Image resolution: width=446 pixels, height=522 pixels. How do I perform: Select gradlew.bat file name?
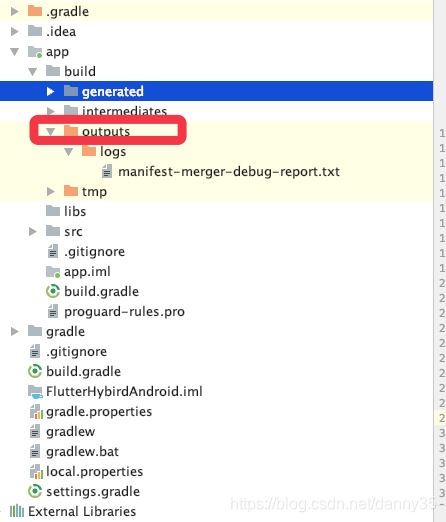[82, 452]
